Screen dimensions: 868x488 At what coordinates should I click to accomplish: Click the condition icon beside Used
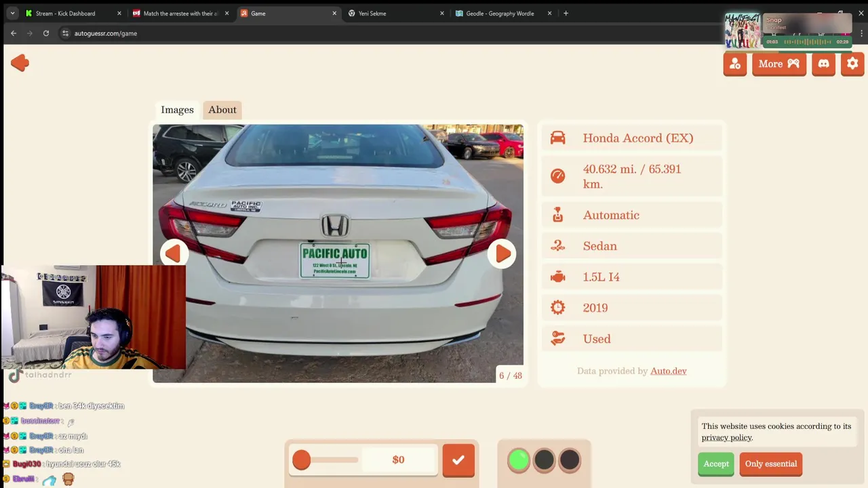(x=557, y=339)
